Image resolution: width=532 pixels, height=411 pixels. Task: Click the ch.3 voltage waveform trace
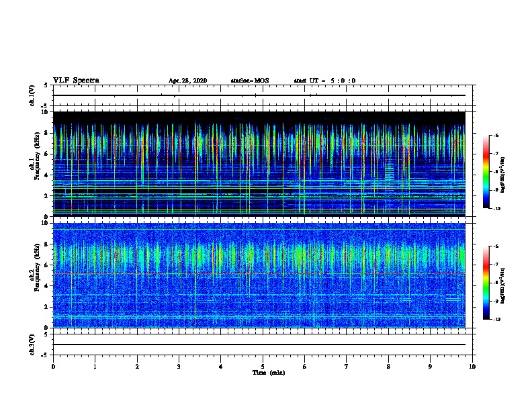[x=259, y=345]
